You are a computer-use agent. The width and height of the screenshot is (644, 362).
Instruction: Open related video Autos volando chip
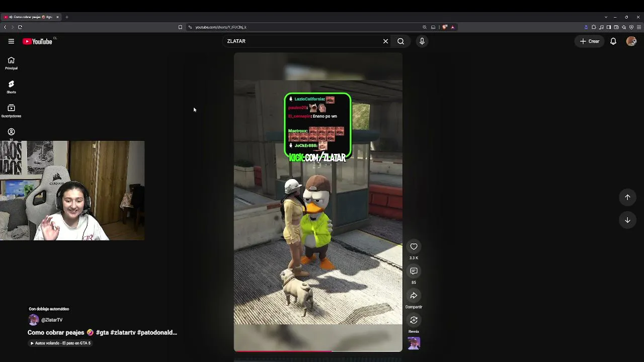click(60, 343)
